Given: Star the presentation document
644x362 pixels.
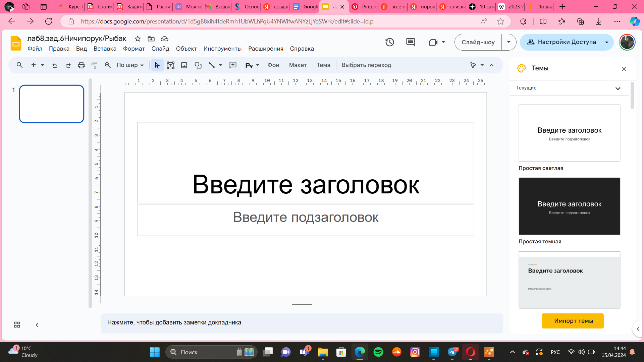Looking at the screenshot, I should pyautogui.click(x=138, y=39).
